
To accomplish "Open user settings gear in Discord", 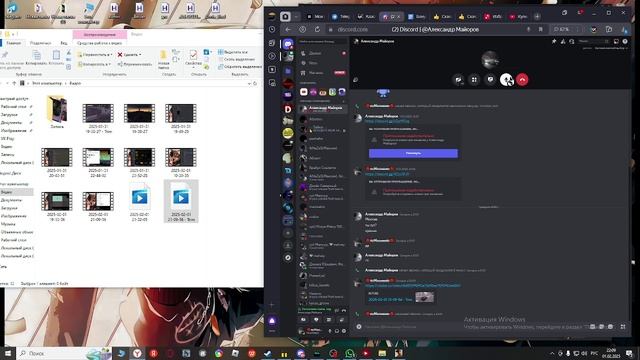I will pos(344,331).
